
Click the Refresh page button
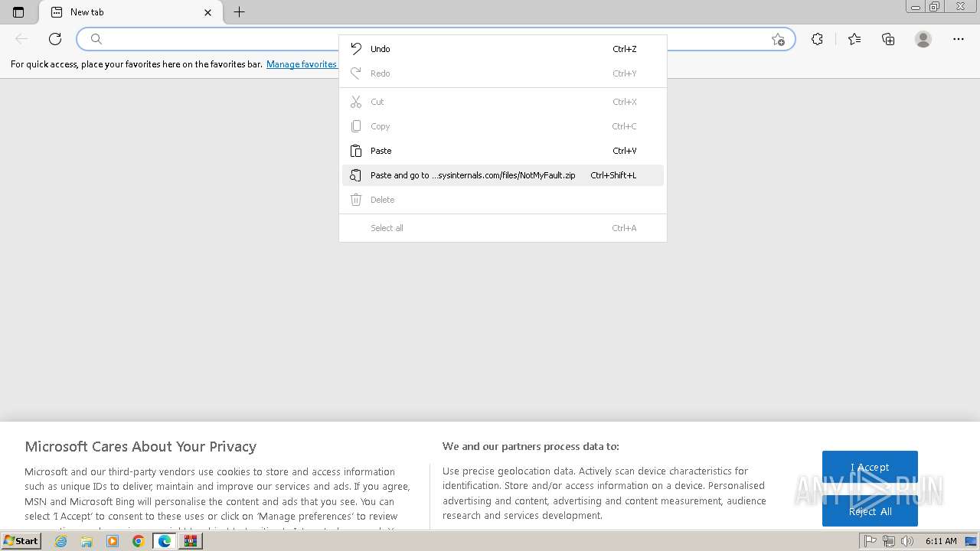click(x=55, y=39)
